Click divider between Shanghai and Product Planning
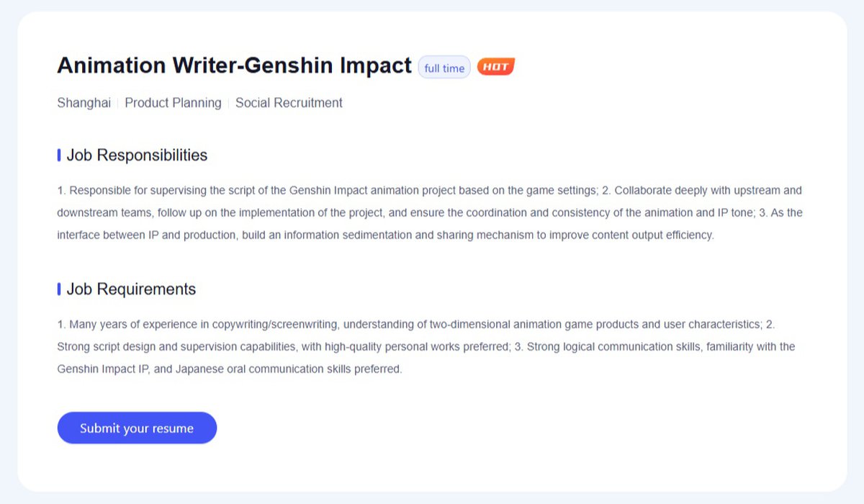 pos(118,103)
